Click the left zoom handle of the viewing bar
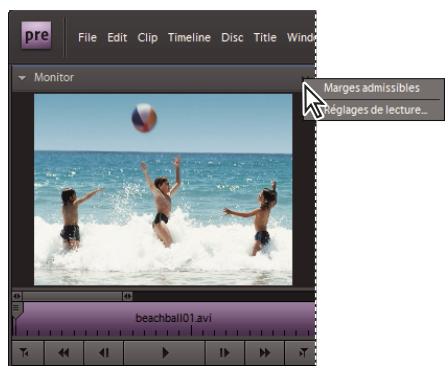 [17, 296]
